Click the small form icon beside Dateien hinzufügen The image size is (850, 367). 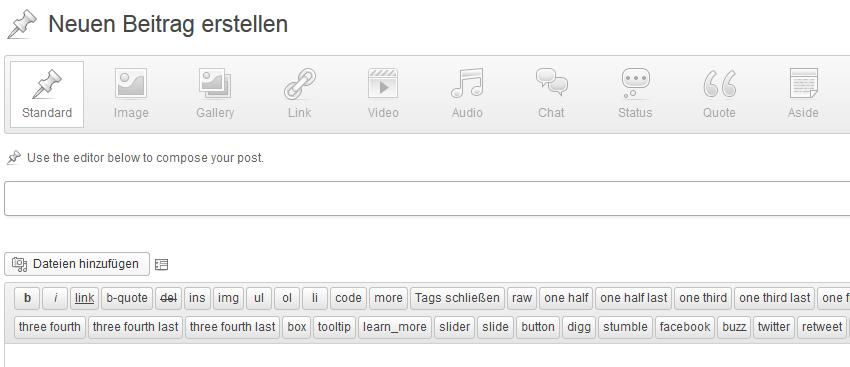tap(161, 265)
